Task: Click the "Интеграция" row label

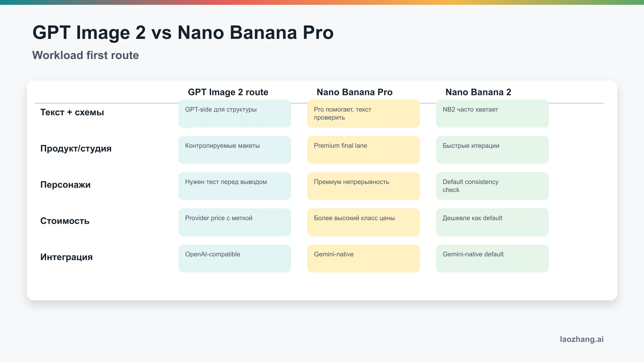Action: point(66,257)
